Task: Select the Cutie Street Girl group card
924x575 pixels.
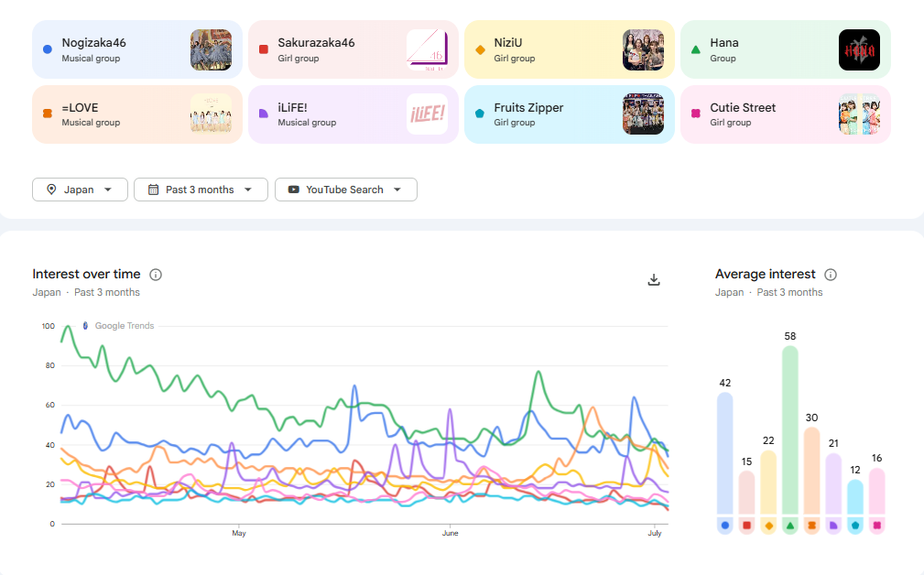Action: pos(786,114)
